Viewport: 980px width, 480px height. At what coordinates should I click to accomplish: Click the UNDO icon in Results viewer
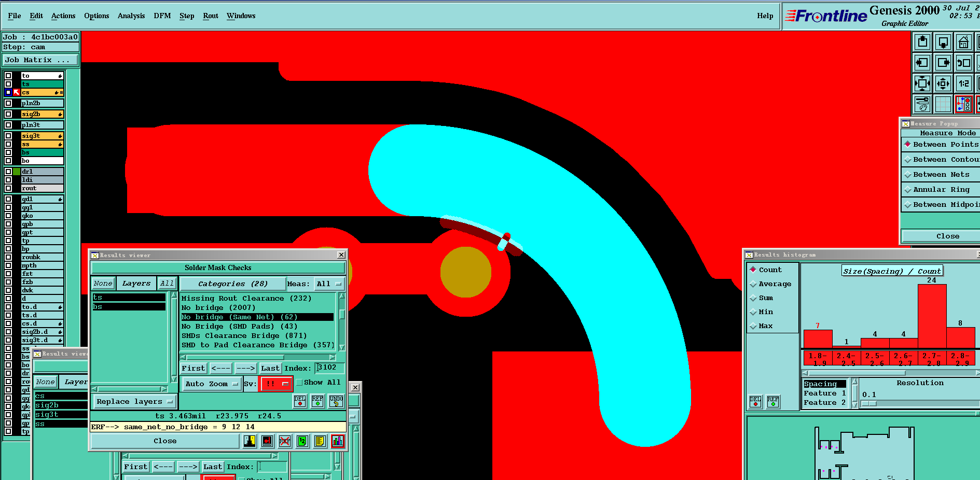336,401
